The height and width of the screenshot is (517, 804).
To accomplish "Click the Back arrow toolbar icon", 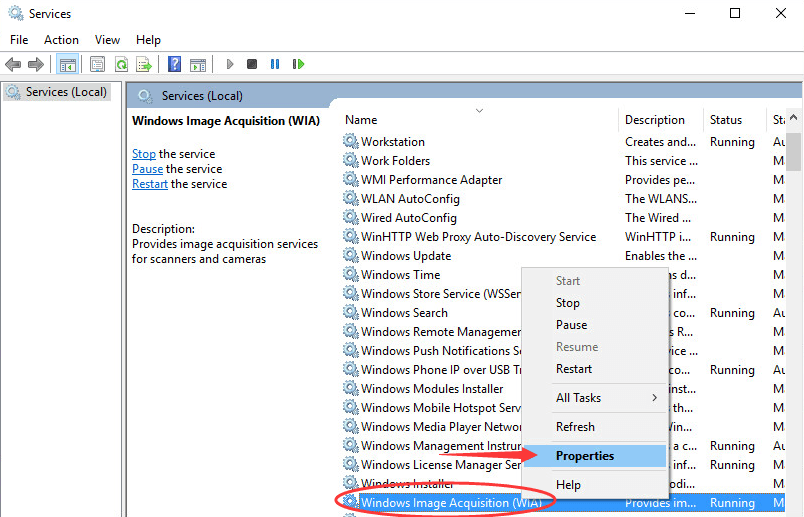I will pos(13,64).
